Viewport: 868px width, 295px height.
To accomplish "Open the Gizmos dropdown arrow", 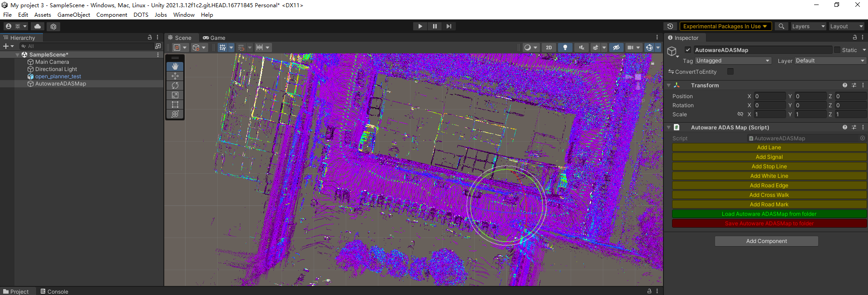I will 658,48.
